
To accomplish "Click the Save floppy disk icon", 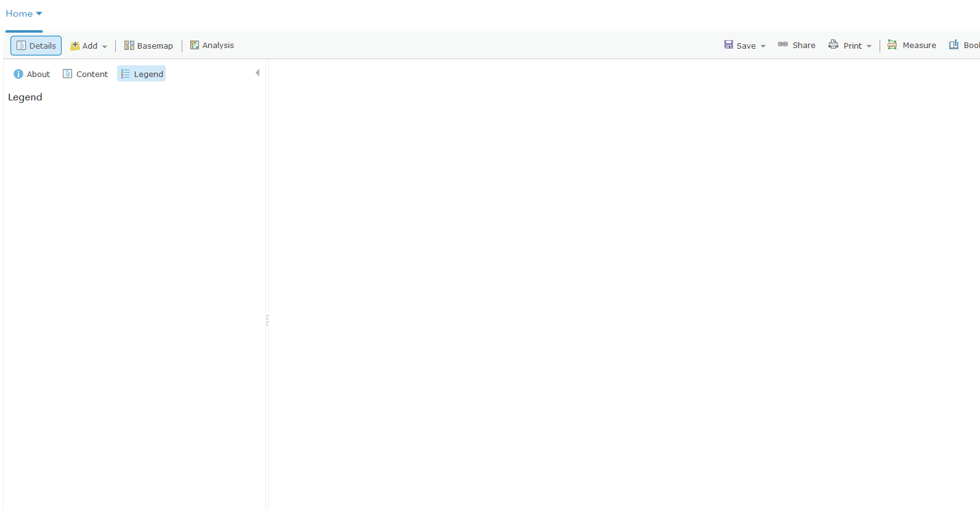I will (729, 45).
